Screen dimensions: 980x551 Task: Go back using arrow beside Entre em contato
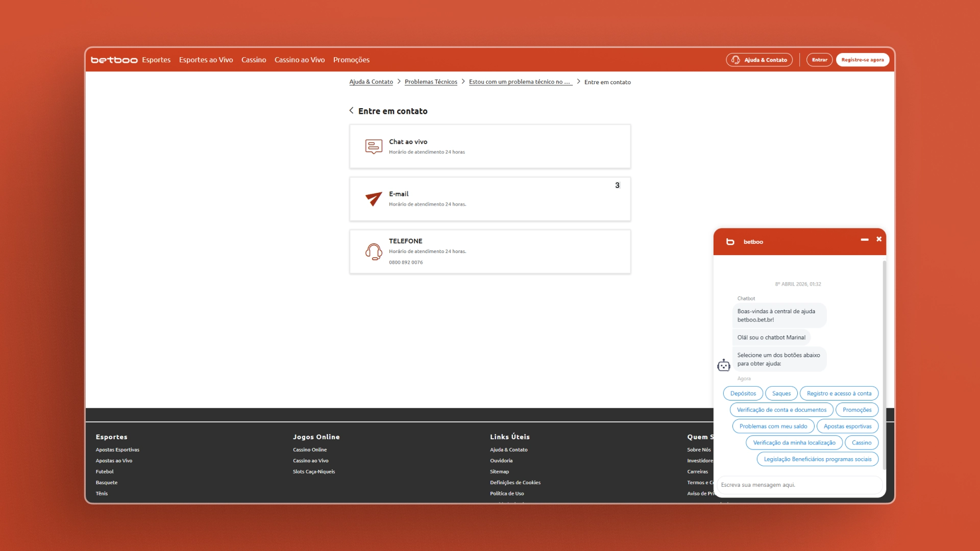coord(351,110)
